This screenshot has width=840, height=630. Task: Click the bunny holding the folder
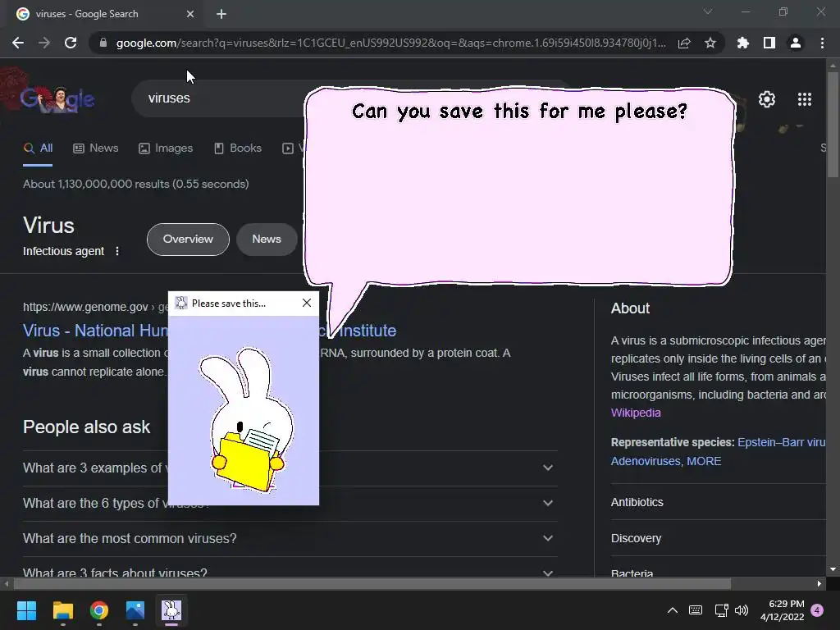[247, 419]
